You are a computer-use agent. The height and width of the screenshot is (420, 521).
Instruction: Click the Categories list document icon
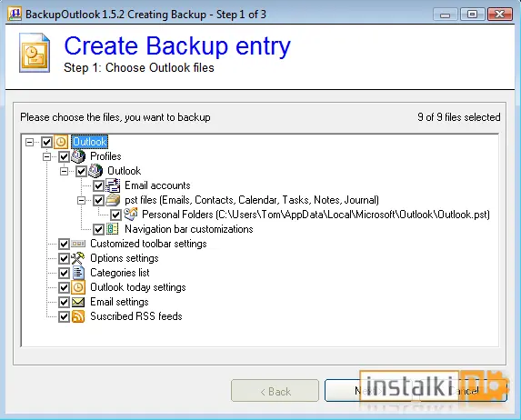[78, 273]
